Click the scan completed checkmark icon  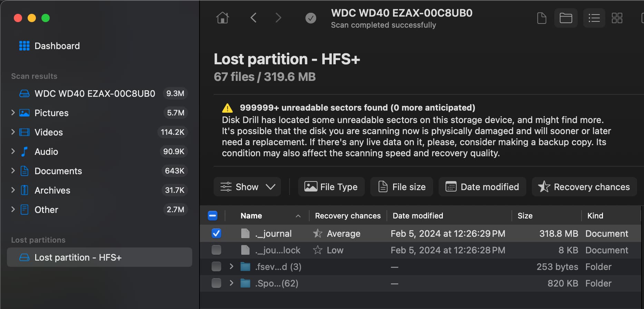(x=311, y=18)
